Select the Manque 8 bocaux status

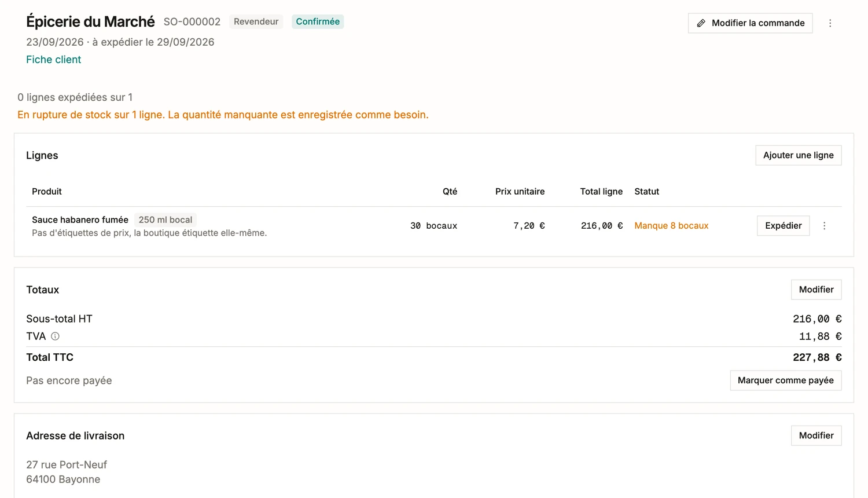pyautogui.click(x=671, y=226)
